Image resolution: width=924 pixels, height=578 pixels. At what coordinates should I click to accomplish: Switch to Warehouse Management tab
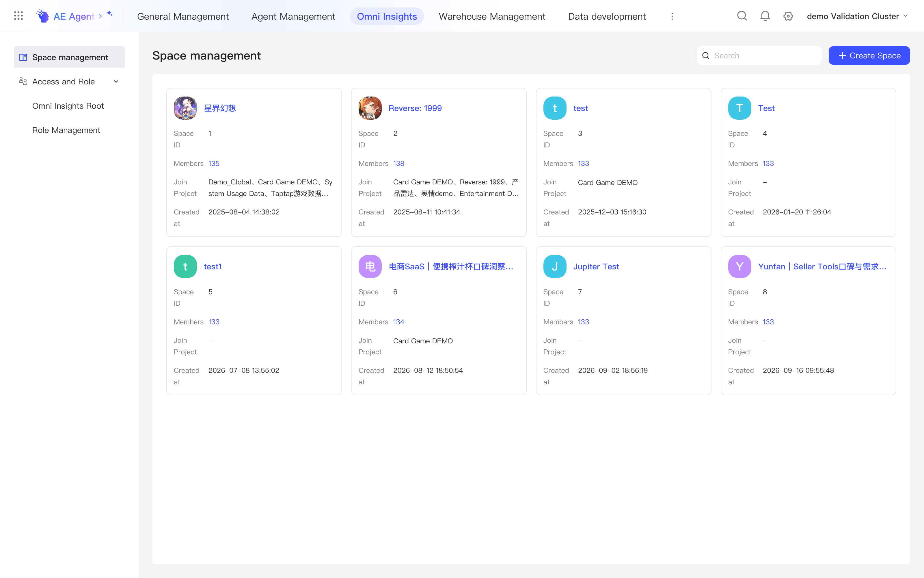pyautogui.click(x=492, y=16)
